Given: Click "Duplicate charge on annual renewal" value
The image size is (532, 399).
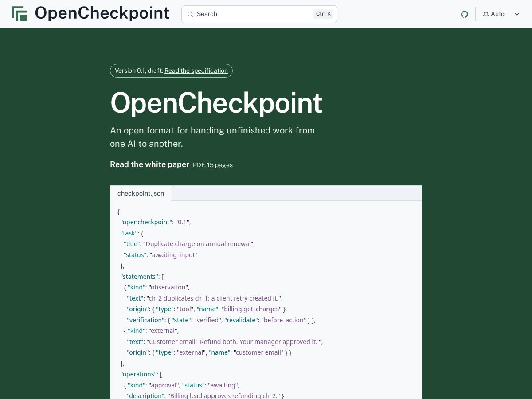Looking at the screenshot, I should click(198, 244).
